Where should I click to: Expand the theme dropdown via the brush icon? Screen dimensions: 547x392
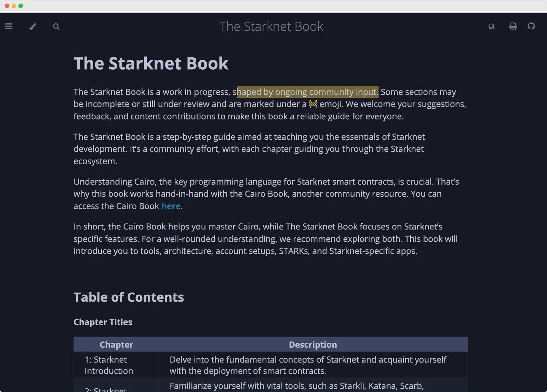coord(32,26)
